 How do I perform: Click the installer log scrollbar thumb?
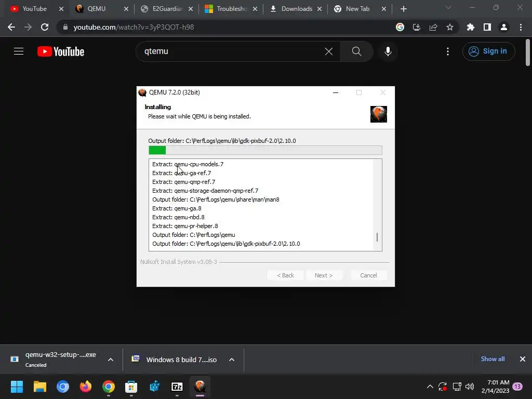pos(377,237)
